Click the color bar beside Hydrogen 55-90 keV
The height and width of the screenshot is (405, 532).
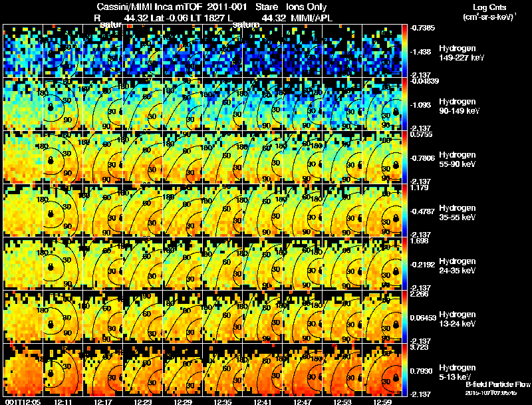[x=404, y=157]
